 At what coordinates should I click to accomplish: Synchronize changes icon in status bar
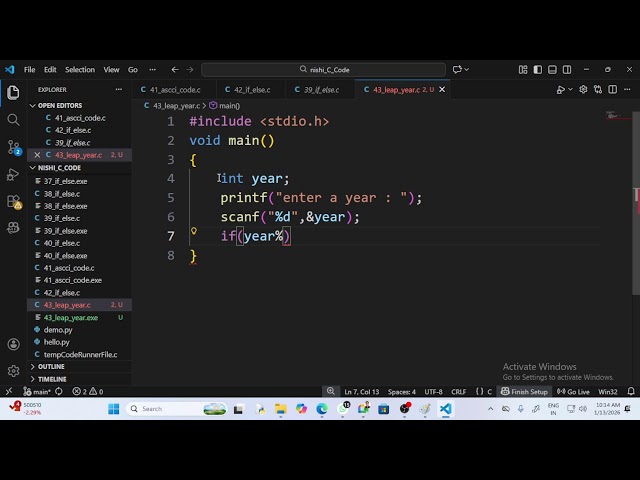coord(59,391)
